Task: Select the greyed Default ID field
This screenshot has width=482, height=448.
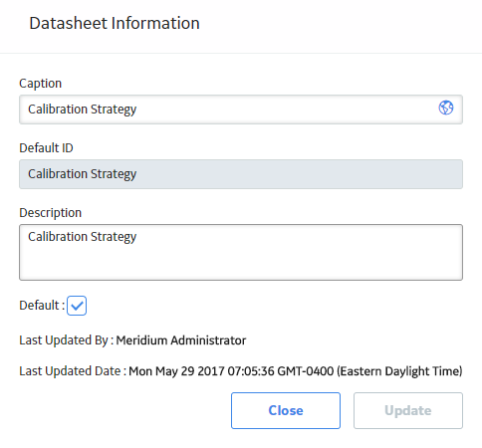Action: pyautogui.click(x=241, y=174)
